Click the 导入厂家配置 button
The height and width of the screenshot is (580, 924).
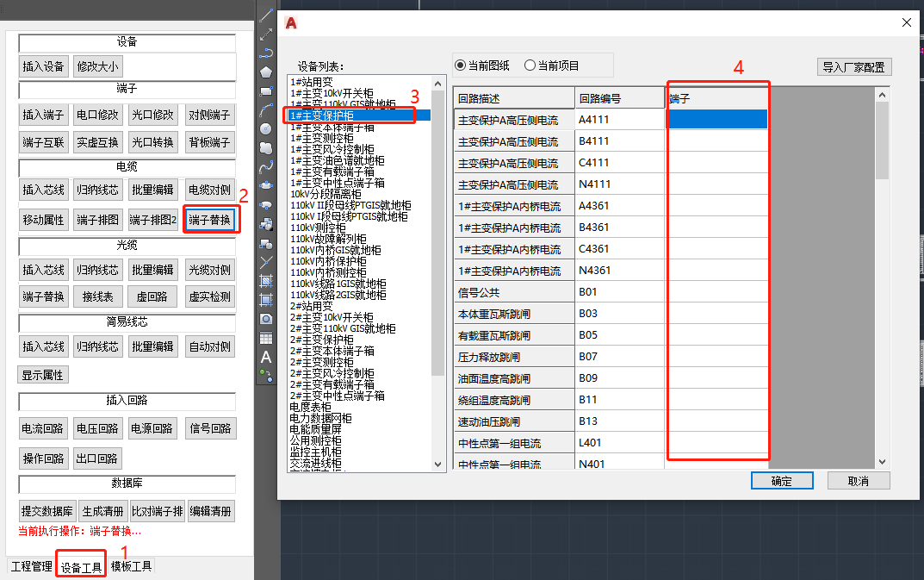853,67
